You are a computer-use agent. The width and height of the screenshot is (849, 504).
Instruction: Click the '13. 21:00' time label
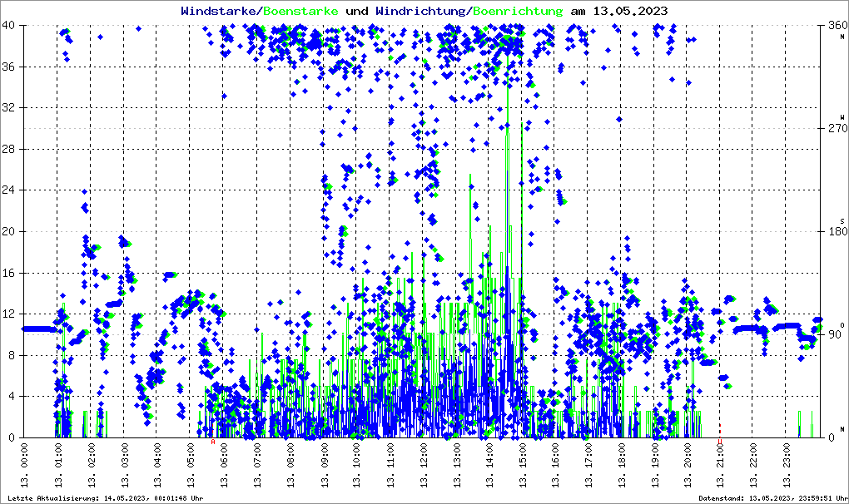(x=721, y=465)
